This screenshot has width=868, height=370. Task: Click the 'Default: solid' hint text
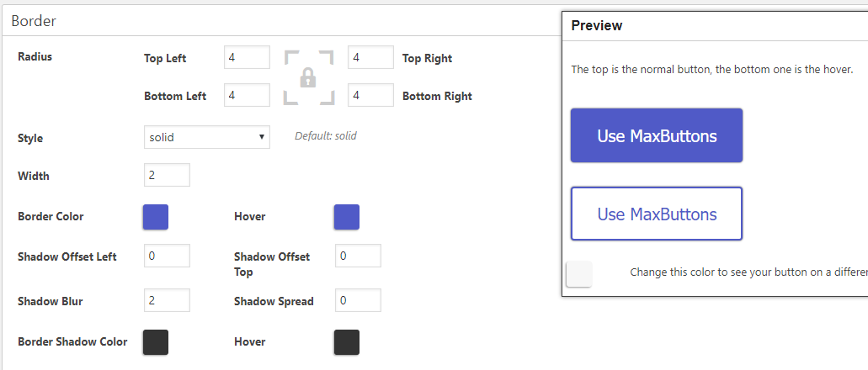coord(326,135)
